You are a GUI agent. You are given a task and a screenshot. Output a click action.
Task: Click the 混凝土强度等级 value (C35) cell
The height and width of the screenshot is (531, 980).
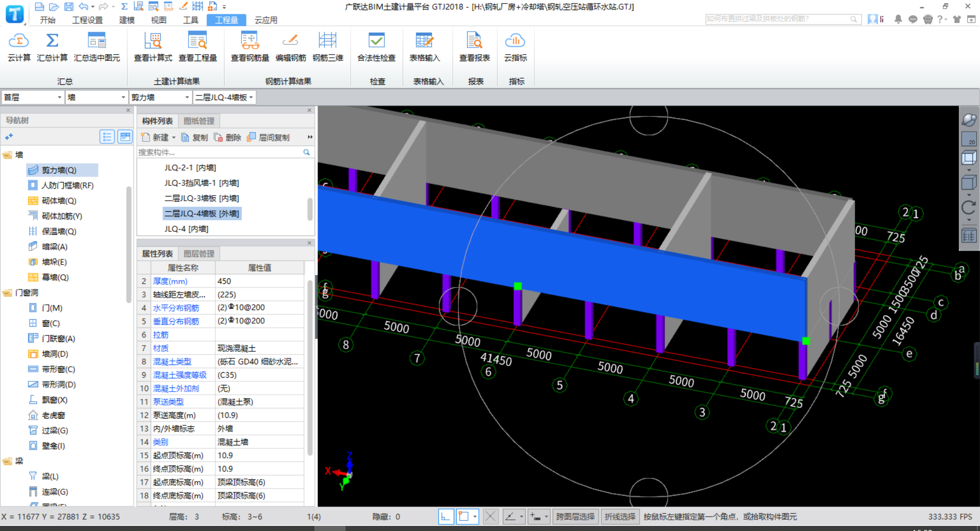click(259, 375)
